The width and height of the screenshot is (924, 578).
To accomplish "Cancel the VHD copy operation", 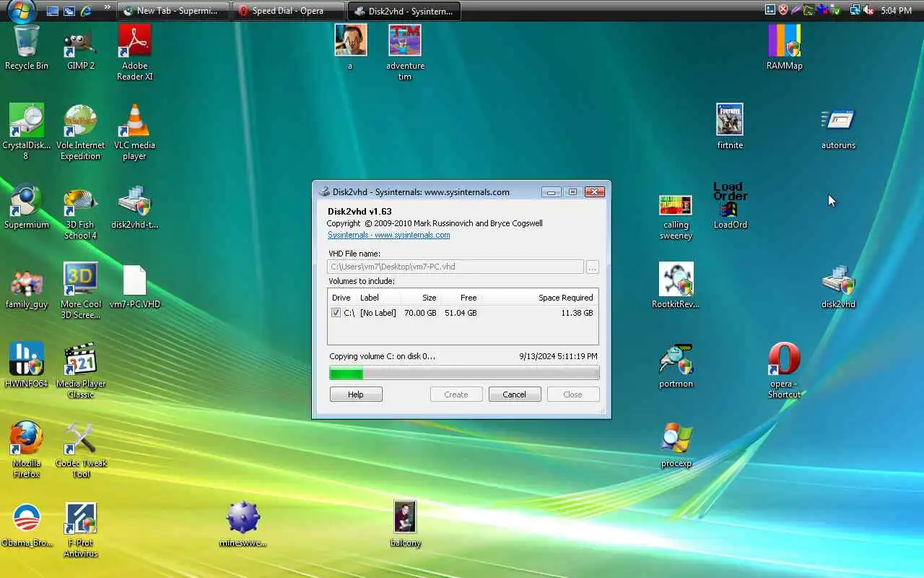I will [514, 394].
